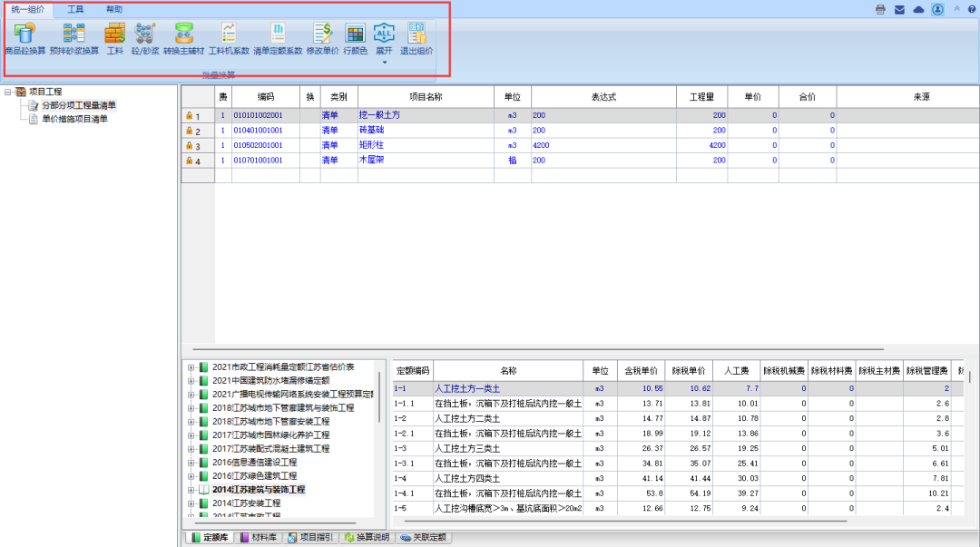Click the printer icon in title bar
The height and width of the screenshot is (547, 980).
[x=879, y=9]
